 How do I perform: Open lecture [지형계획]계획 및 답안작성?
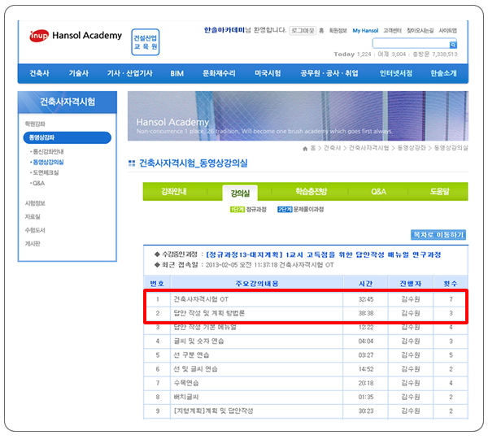pyautogui.click(x=213, y=411)
